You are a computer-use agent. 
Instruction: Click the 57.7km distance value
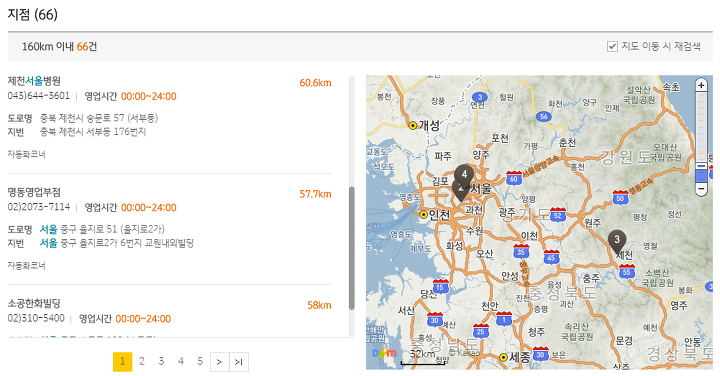(x=315, y=194)
